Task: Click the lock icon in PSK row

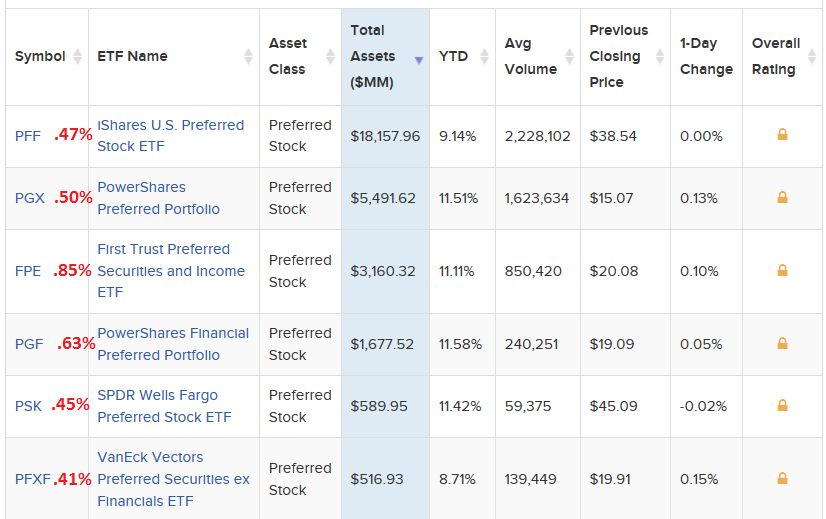Action: coord(782,405)
